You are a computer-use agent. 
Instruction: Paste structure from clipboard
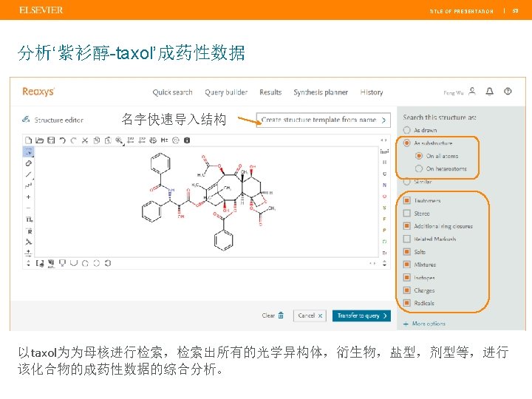click(108, 140)
